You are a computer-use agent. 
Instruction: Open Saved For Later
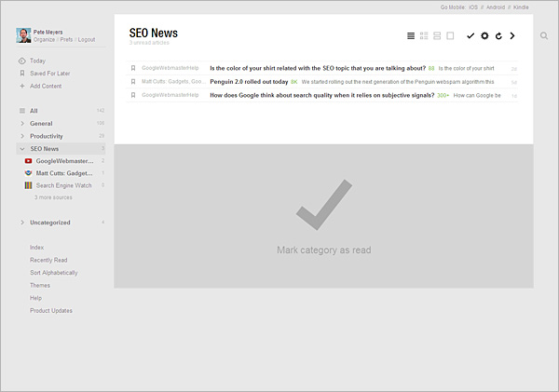[50, 74]
